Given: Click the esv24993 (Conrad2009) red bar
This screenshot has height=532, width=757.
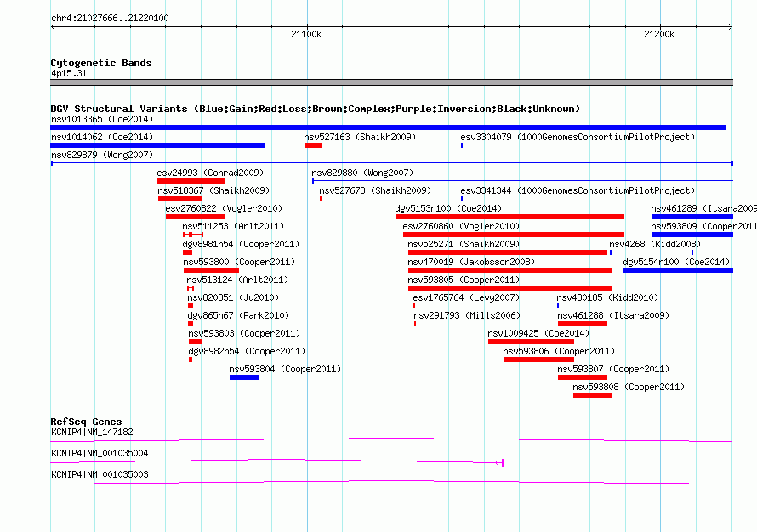Looking at the screenshot, I should [x=191, y=181].
